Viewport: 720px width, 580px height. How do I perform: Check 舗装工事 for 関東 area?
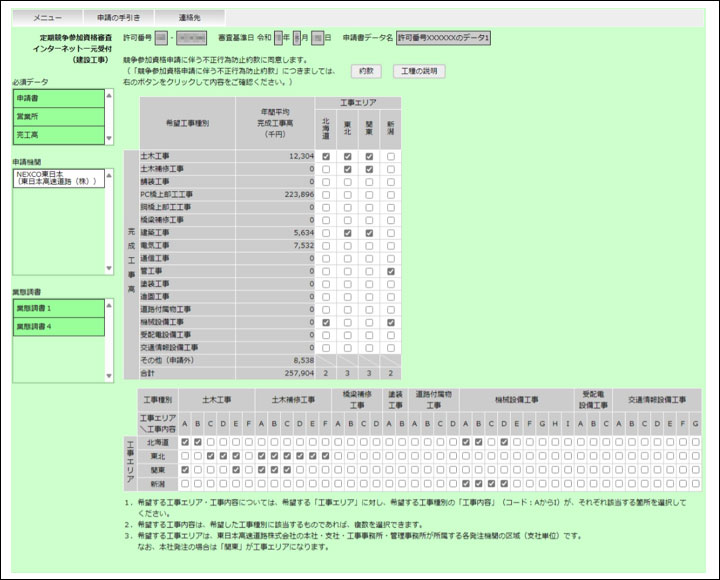tap(369, 182)
